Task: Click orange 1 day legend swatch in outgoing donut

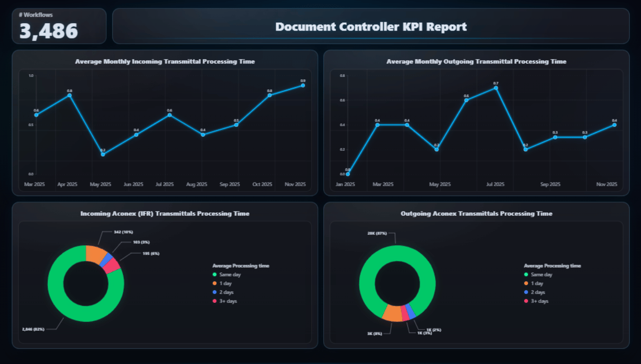Action: pos(526,283)
